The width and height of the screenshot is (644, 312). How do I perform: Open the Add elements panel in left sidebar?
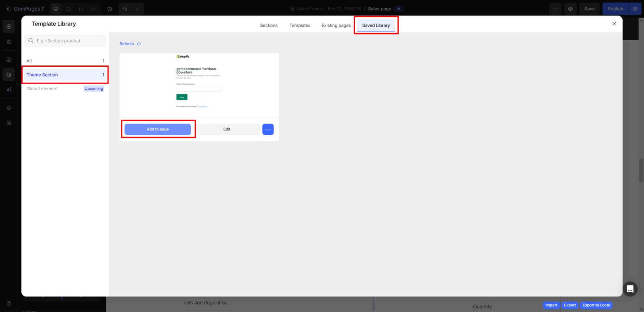[9, 26]
